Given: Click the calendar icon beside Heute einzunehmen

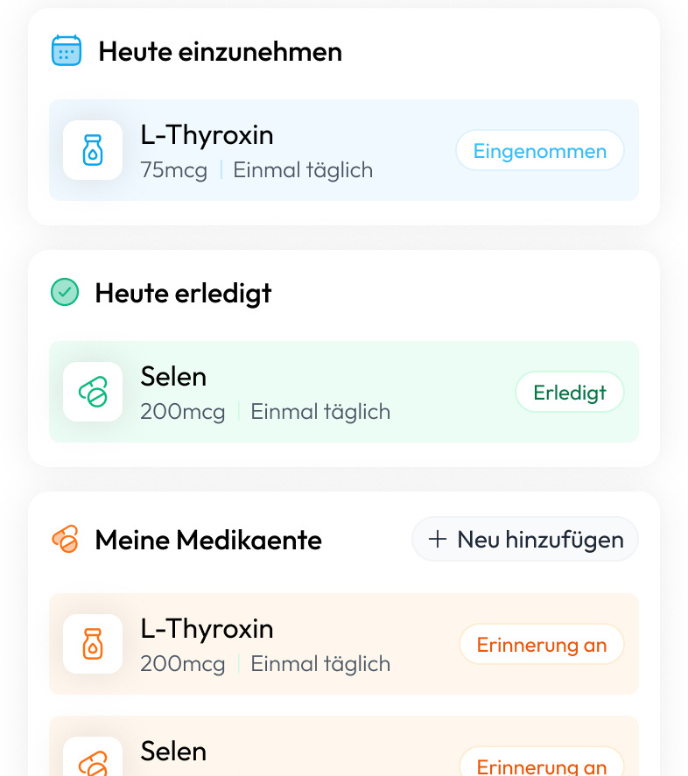Looking at the screenshot, I should [66, 51].
